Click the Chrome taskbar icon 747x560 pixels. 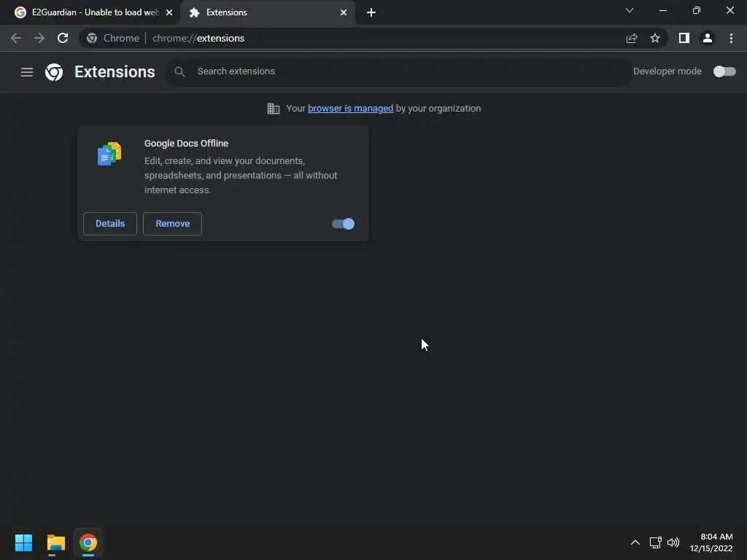click(x=88, y=542)
